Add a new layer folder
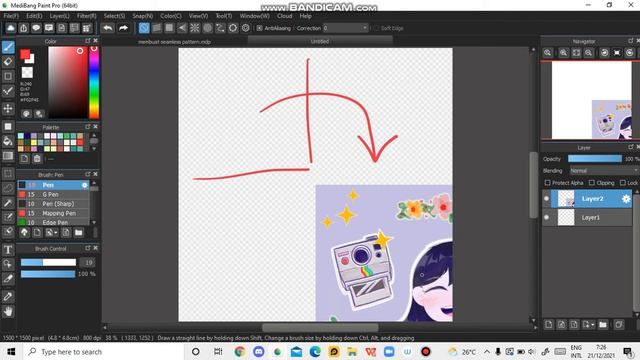The height and width of the screenshot is (360, 640). pyautogui.click(x=603, y=324)
